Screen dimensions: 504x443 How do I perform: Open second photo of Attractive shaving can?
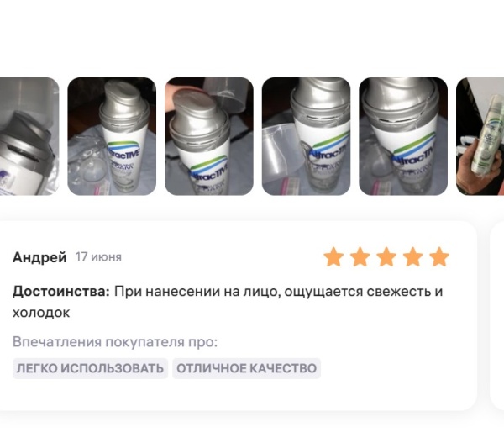pos(112,136)
